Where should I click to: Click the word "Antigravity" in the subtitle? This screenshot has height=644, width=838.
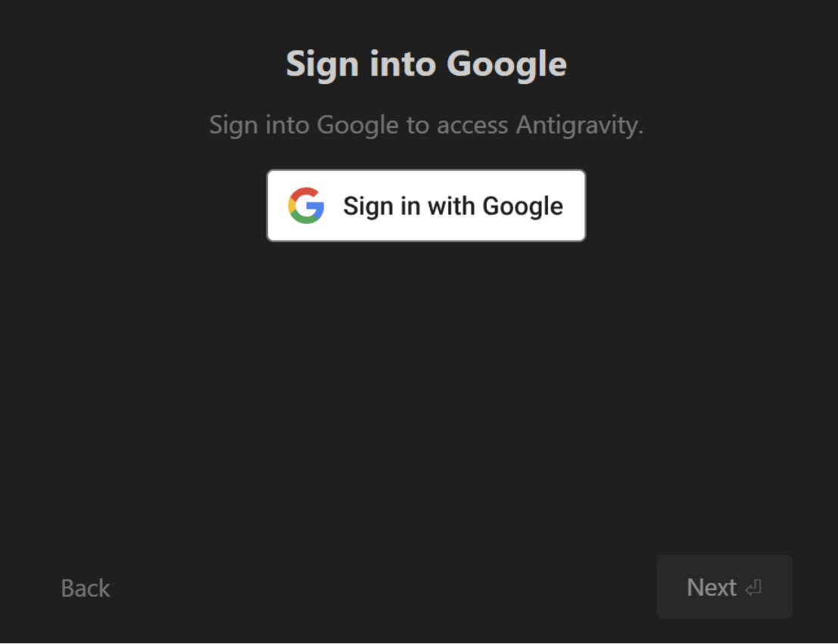tap(579, 126)
